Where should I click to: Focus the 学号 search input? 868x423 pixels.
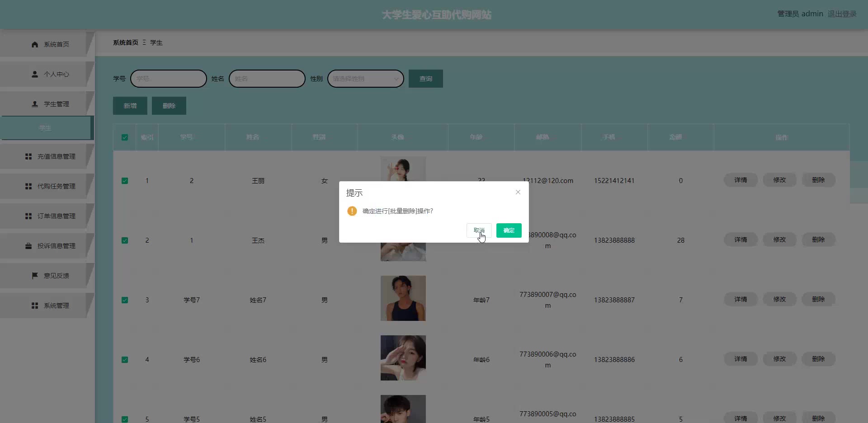pyautogui.click(x=169, y=79)
